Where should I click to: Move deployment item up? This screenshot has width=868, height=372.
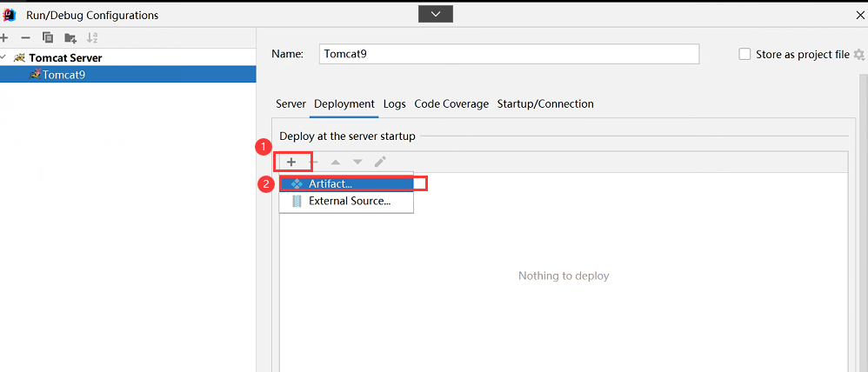[x=336, y=162]
